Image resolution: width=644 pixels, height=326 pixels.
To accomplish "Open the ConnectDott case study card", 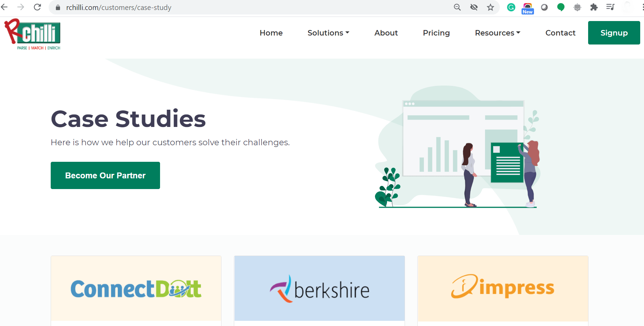I will tap(136, 290).
